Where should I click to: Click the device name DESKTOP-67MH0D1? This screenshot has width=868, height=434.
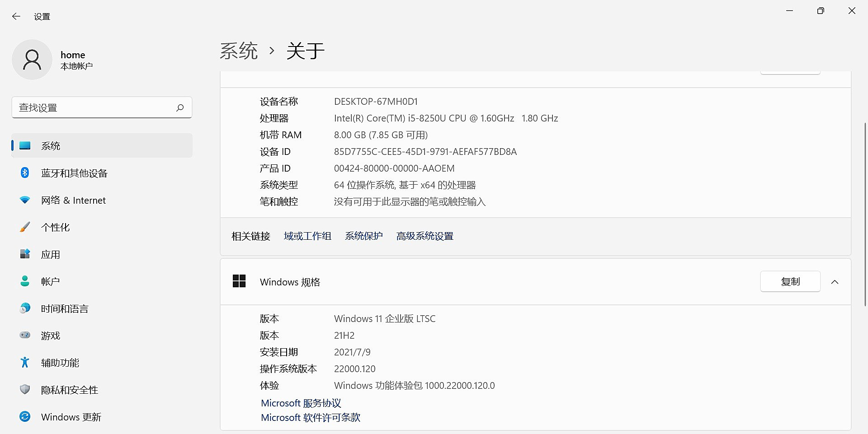pyautogui.click(x=376, y=102)
